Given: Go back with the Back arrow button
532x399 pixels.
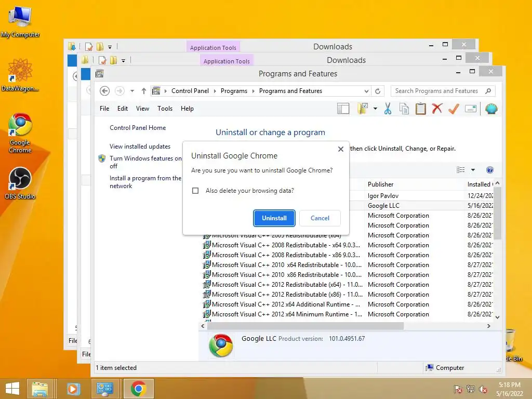Looking at the screenshot, I should click(x=104, y=91).
